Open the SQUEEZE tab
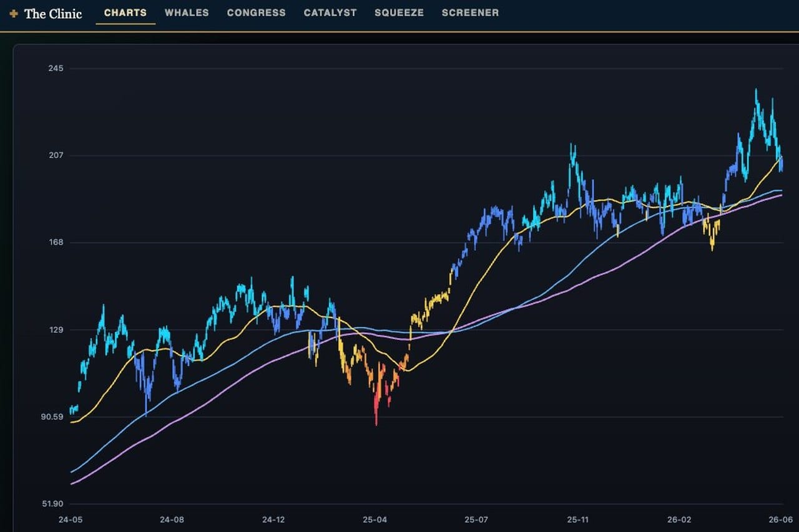This screenshot has width=799, height=532. pos(399,12)
